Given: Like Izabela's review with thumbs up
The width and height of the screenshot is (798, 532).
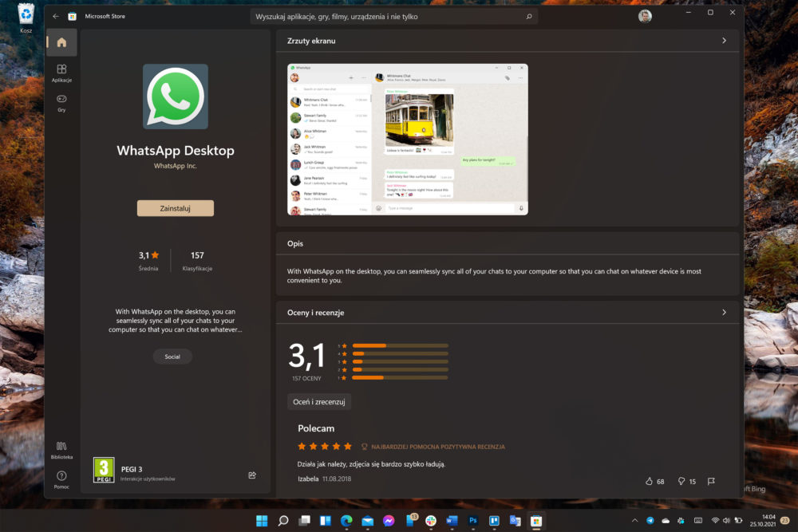Looking at the screenshot, I should [649, 481].
